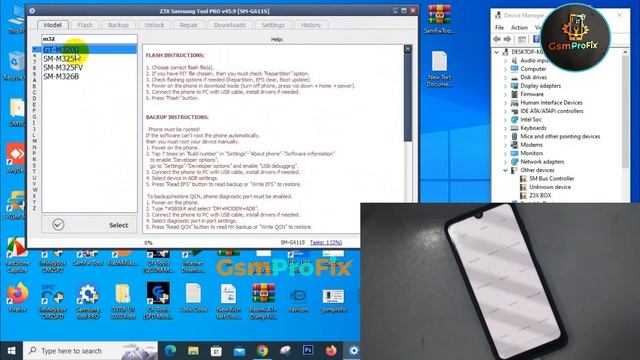Expand the Computer node in Device Manager
The image size is (640, 360).
click(505, 69)
